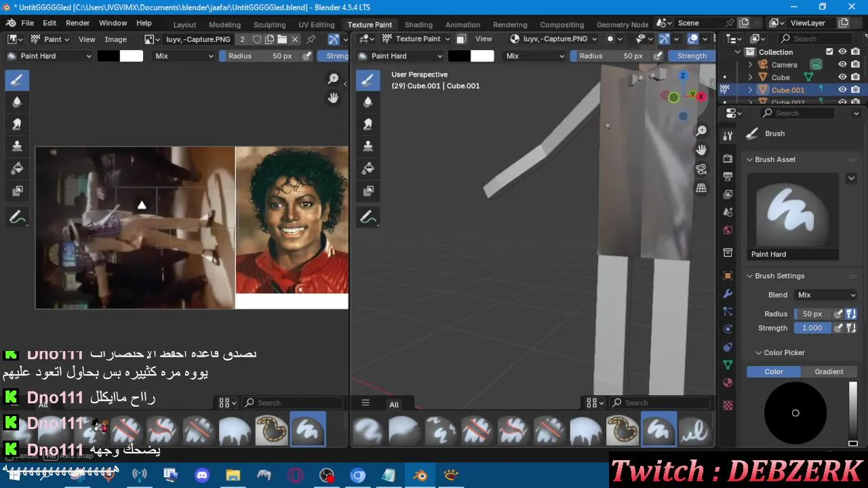Toggle the Collection exclude checkbox in outliner
Screen dimensions: 868x488
point(829,52)
